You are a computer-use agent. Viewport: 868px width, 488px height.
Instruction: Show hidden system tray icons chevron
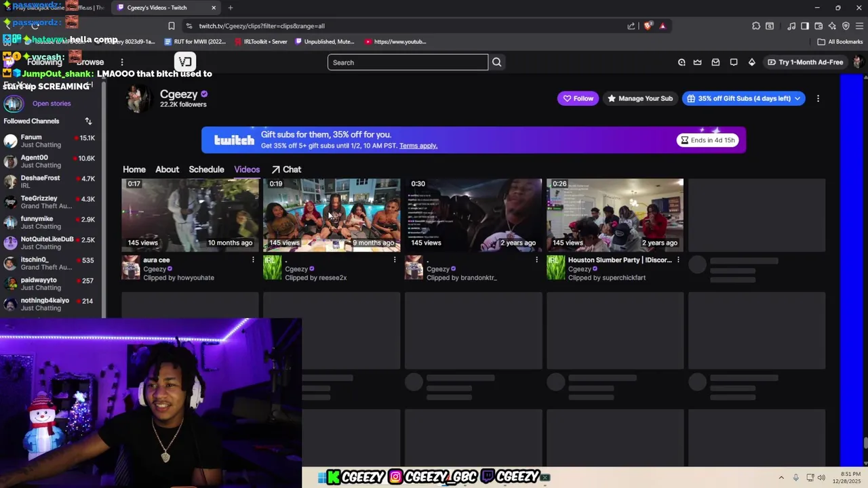point(781,477)
